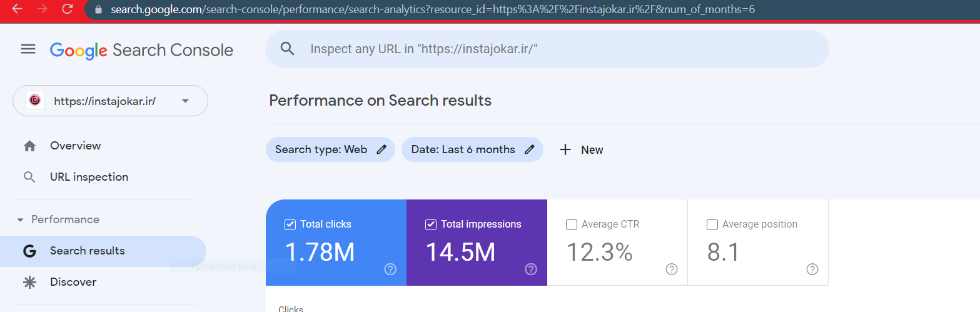Enable the Average CTR checkbox
The height and width of the screenshot is (312, 980).
coord(571,224)
